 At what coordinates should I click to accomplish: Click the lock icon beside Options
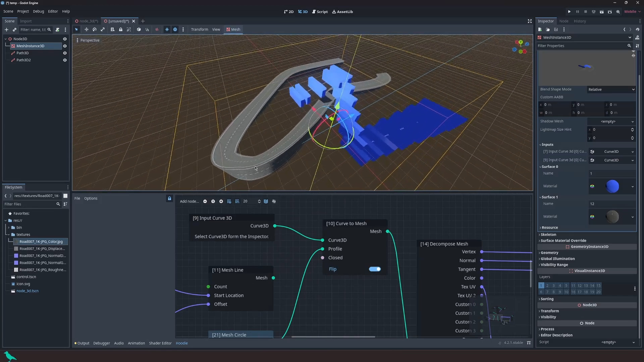(x=169, y=198)
